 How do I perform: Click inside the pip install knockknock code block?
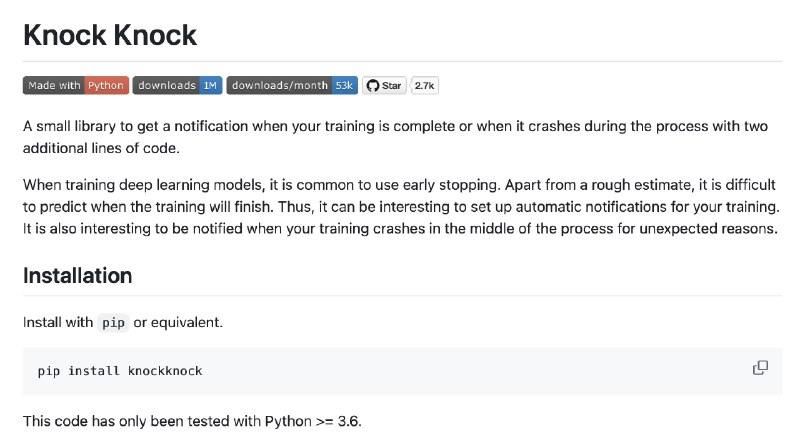[402, 371]
